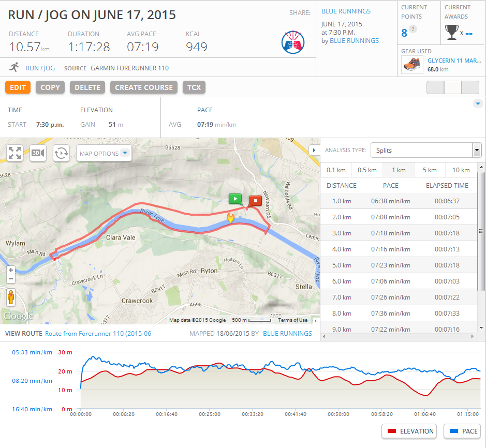Click the Street View pegman icon
The width and height of the screenshot is (486, 448).
(x=10, y=297)
